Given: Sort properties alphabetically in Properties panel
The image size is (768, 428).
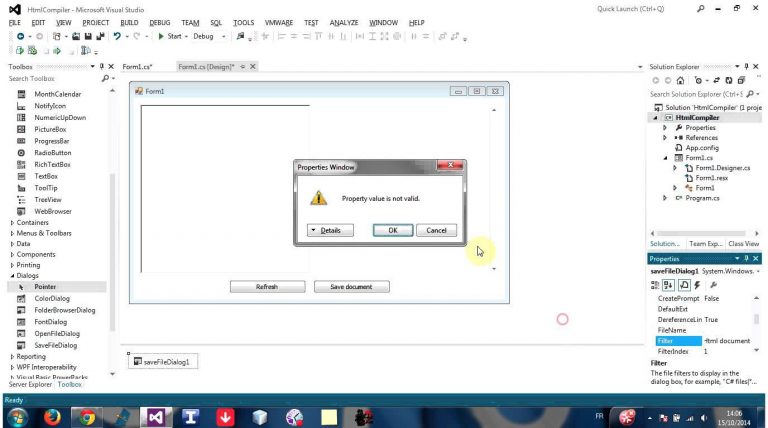Looking at the screenshot, I should 669,285.
